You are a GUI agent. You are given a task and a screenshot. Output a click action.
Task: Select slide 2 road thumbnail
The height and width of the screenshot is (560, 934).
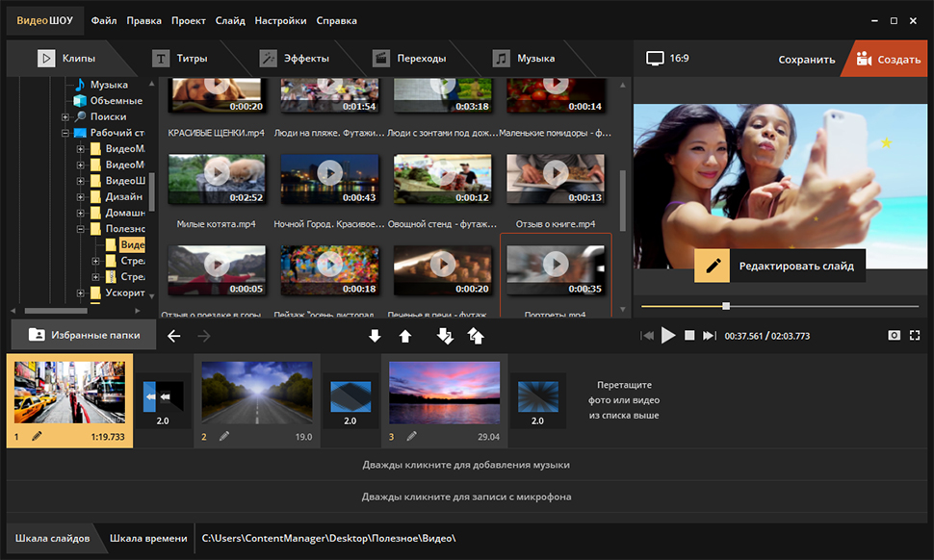point(257,393)
